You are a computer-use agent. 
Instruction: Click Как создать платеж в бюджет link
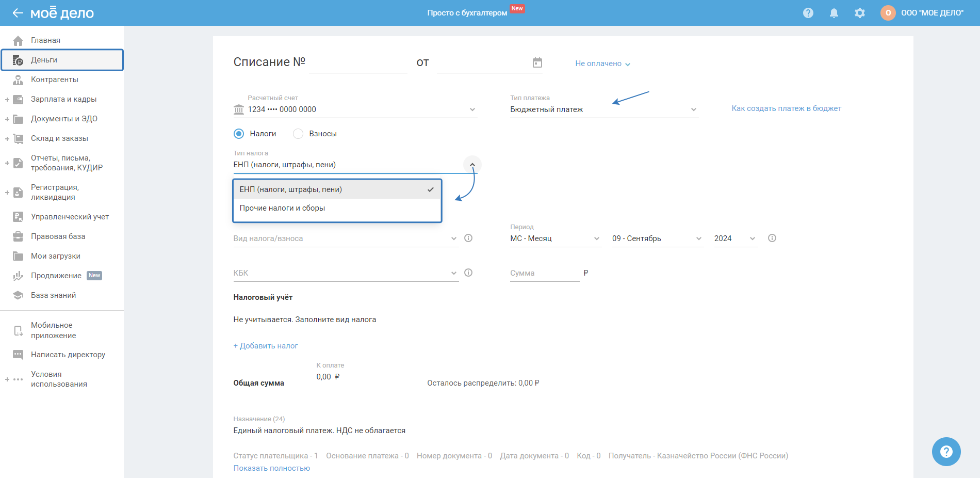coord(786,108)
